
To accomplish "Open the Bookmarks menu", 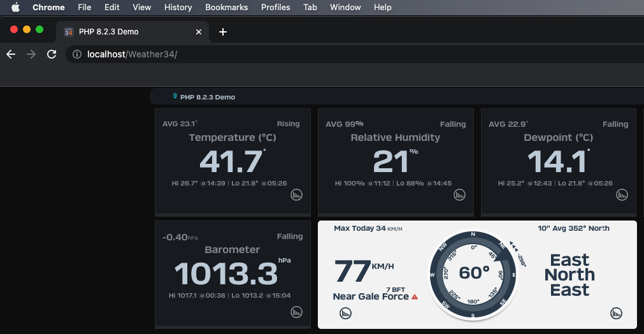I will pyautogui.click(x=227, y=7).
